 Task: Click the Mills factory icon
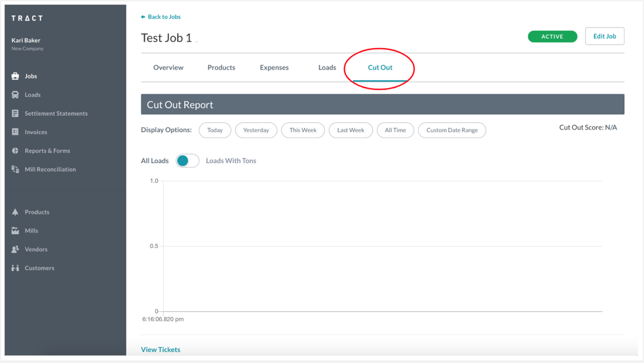point(15,231)
